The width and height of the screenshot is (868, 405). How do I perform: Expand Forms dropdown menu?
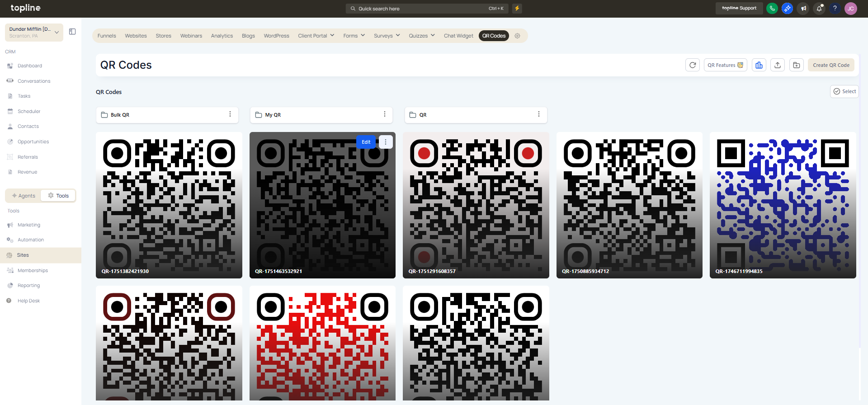point(354,36)
